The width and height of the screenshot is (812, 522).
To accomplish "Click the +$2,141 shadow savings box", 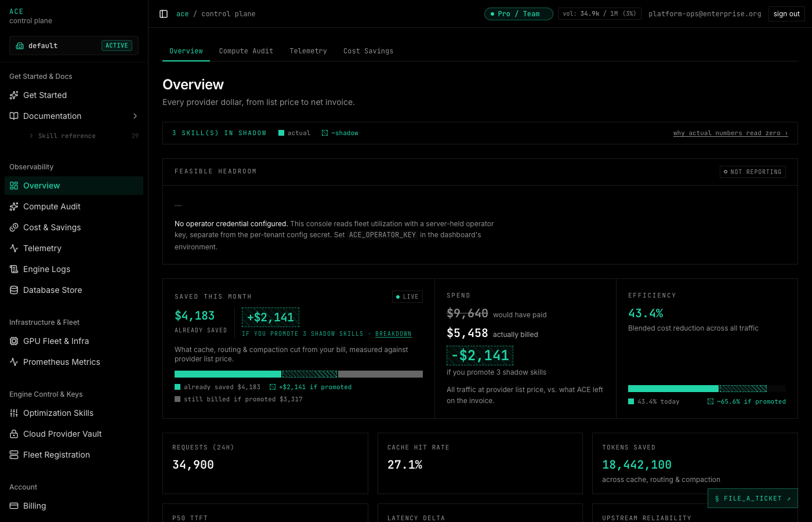I will 270,317.
